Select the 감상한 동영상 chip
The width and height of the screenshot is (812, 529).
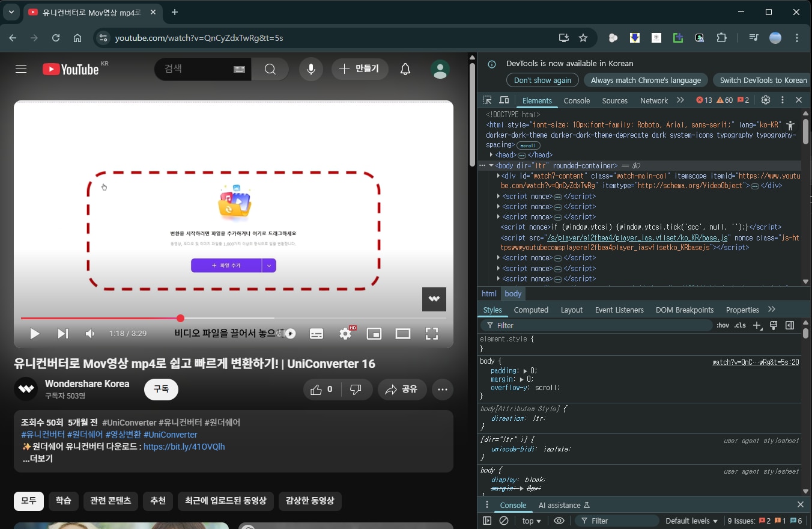tap(310, 501)
